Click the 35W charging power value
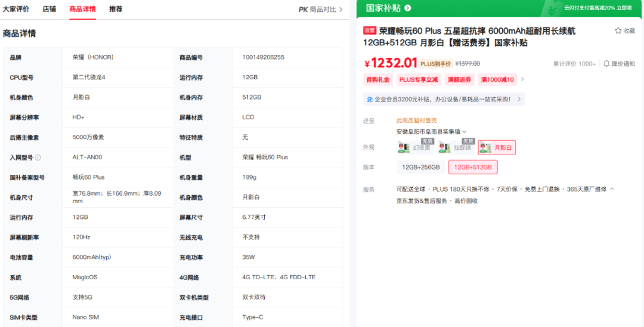Viewport: 644px width, 327px height. [x=249, y=258]
